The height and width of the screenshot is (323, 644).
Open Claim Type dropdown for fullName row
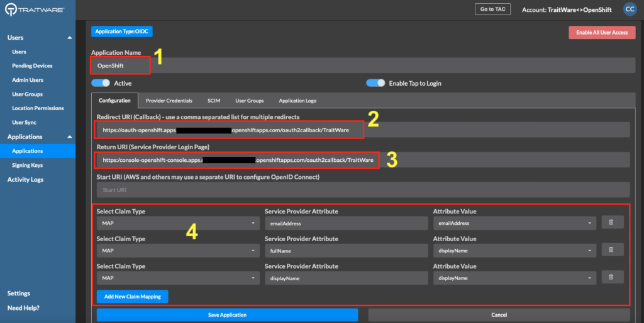(x=178, y=251)
